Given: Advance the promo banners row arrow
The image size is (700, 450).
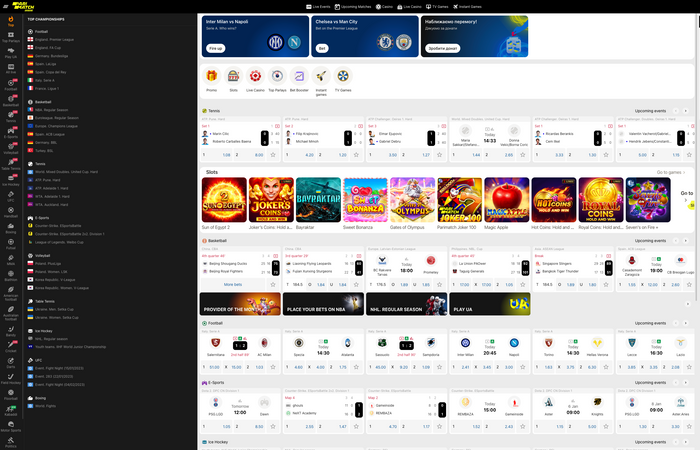Looking at the screenshot, I should click(x=688, y=304).
